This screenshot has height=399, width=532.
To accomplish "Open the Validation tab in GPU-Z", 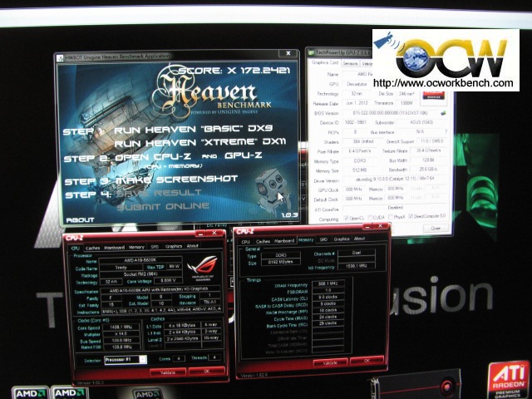I will coord(367,63).
